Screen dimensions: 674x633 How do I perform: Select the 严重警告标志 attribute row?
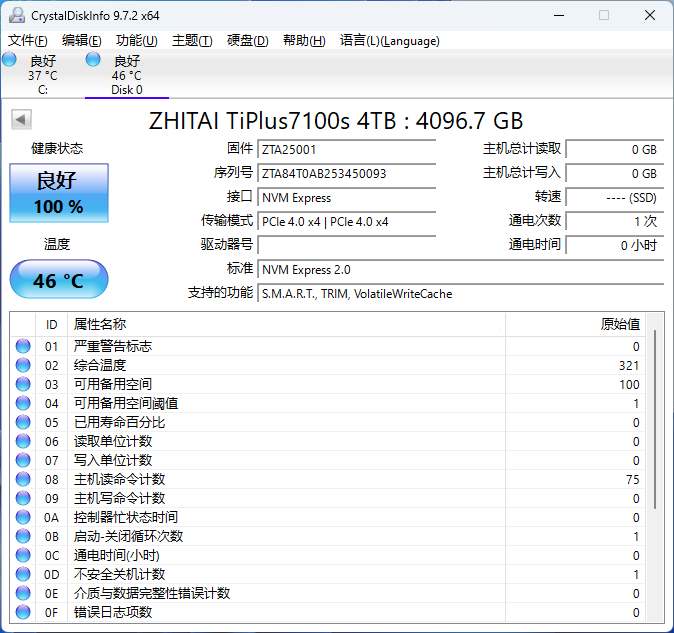click(x=328, y=346)
